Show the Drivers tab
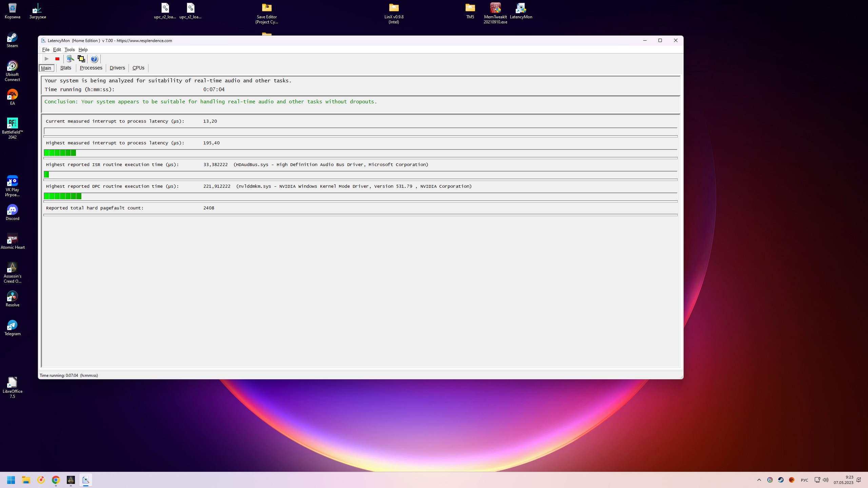Screen dimensions: 868x488 pos(117,68)
